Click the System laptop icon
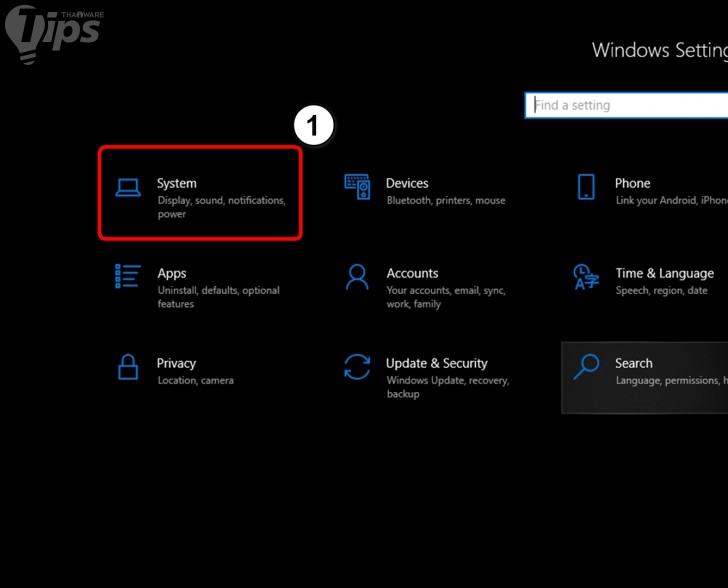The image size is (728, 588). (x=128, y=188)
